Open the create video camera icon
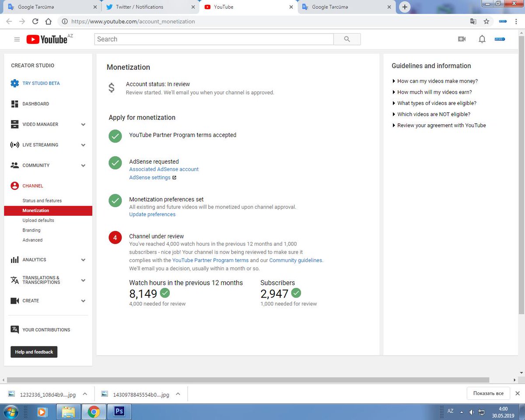Viewport: 525px width, 420px height. (462, 39)
